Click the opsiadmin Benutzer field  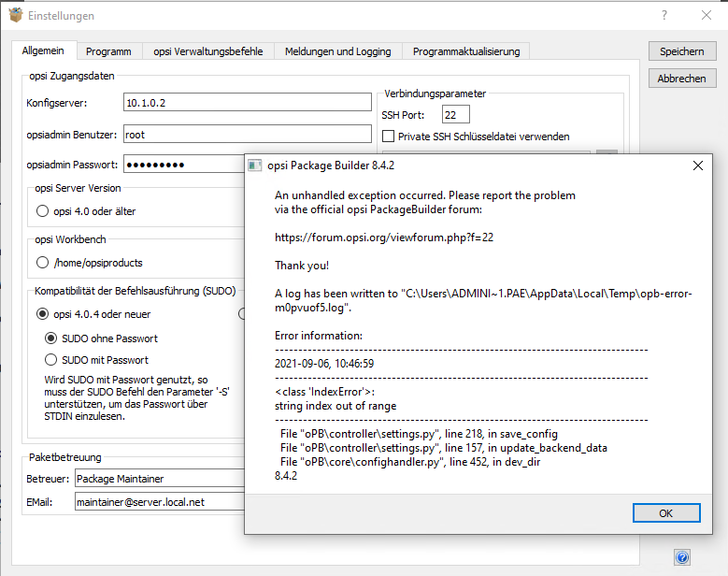pyautogui.click(x=248, y=134)
